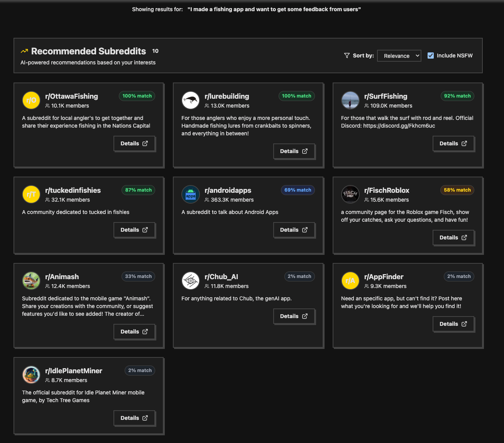Screen dimensions: 504x443
Task: Click the r/lurebuilding lure avatar icon
Action: point(191,100)
